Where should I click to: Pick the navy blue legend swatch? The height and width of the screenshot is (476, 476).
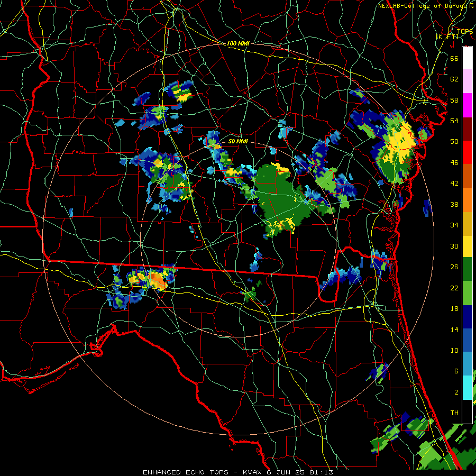[467, 317]
